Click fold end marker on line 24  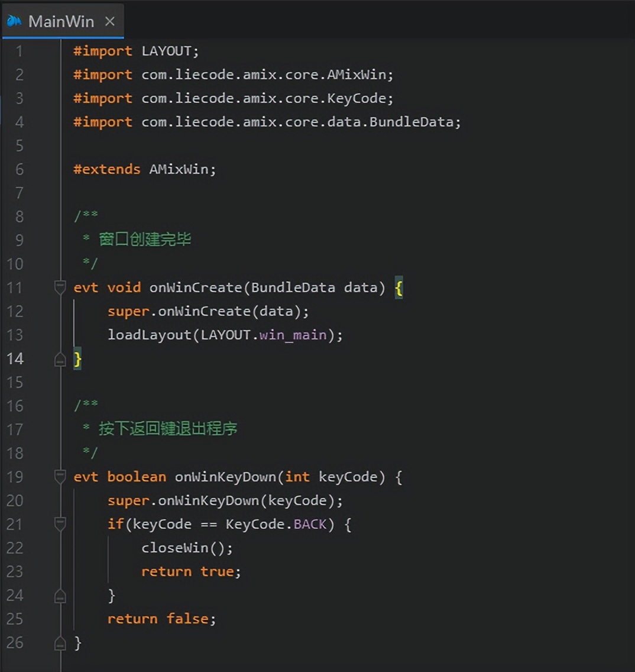[60, 596]
